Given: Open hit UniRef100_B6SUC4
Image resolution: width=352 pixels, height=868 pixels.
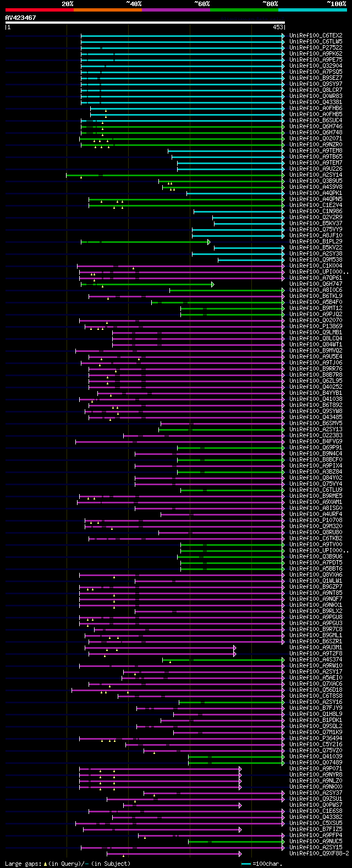Looking at the screenshot, I should pos(316,120).
